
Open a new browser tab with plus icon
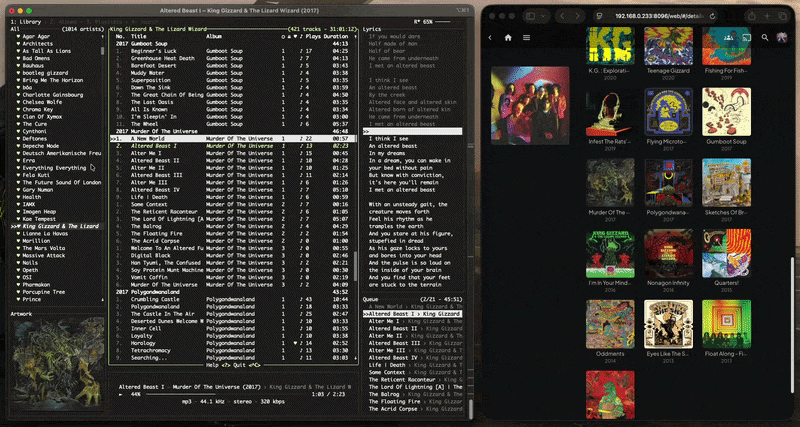[x=767, y=16]
